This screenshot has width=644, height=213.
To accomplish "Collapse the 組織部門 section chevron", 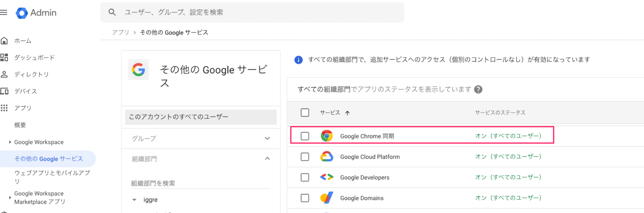I will point(267,159).
